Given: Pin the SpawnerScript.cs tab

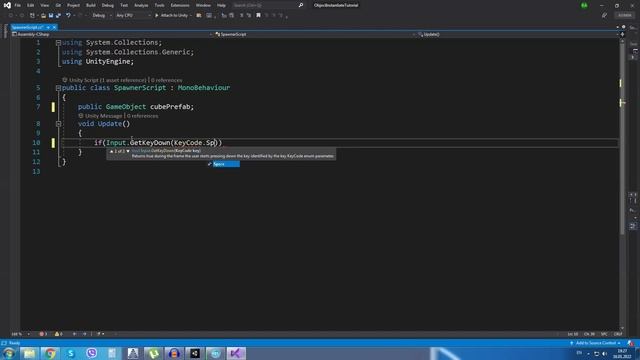Looking at the screenshot, I should [x=48, y=27].
